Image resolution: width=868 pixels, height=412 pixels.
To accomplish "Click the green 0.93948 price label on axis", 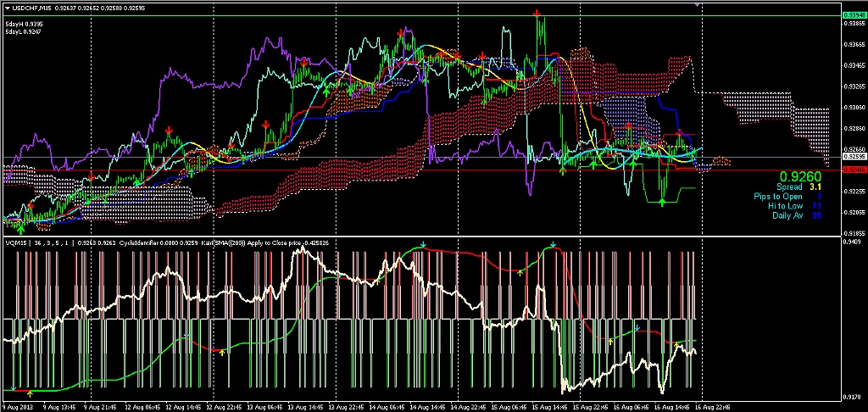I will (853, 15).
